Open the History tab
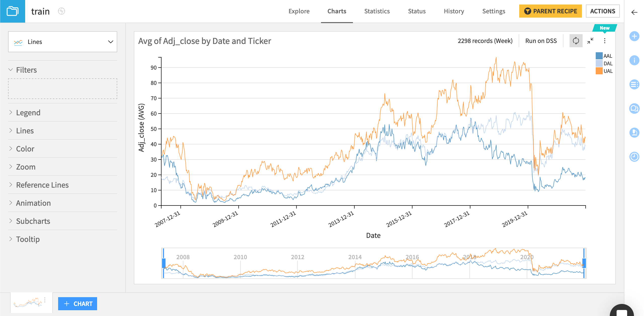This screenshot has height=316, width=644. pyautogui.click(x=454, y=11)
